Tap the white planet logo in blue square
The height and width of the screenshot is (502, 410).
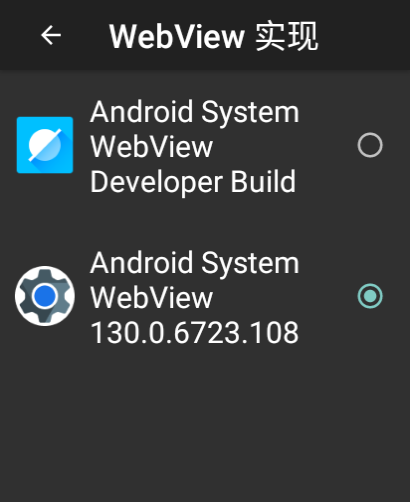tap(45, 145)
